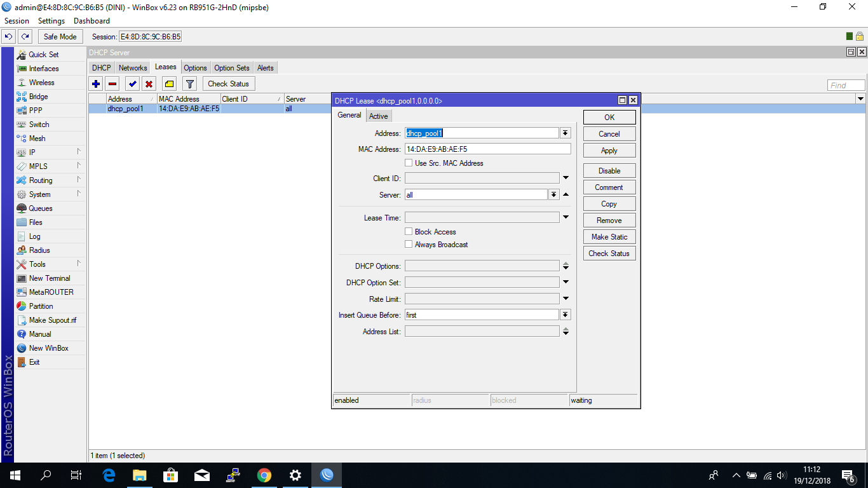The image size is (868, 488).
Task: Click the enable checkmark toolbar icon
Action: point(132,84)
